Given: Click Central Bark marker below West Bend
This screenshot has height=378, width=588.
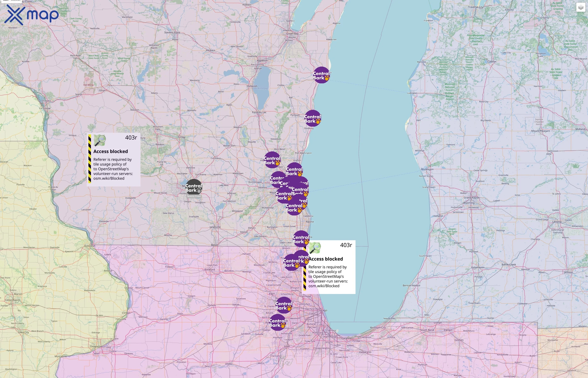Looking at the screenshot, I should tap(272, 160).
